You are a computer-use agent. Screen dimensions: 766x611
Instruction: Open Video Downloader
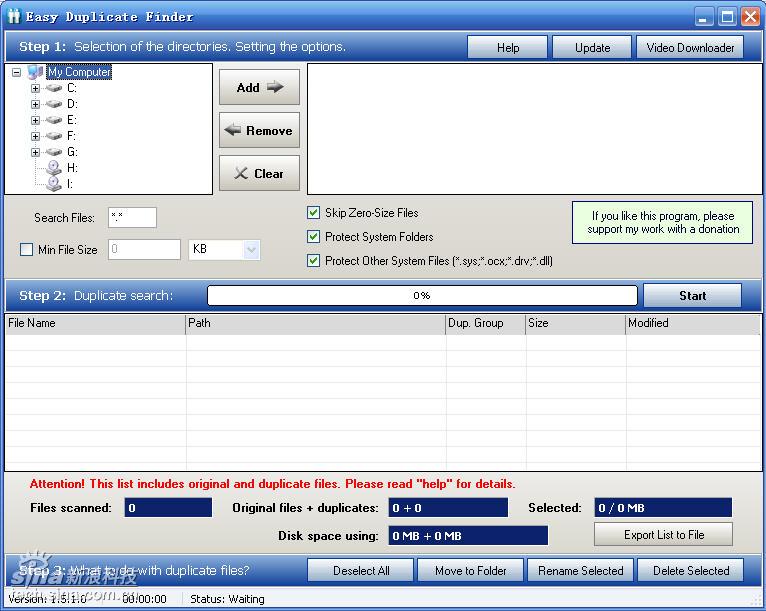point(690,47)
